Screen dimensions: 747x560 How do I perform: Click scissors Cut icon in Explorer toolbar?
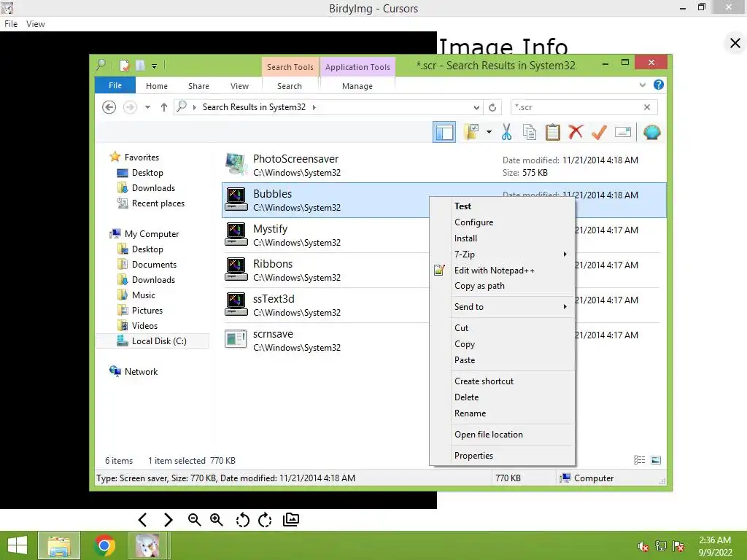coord(506,133)
